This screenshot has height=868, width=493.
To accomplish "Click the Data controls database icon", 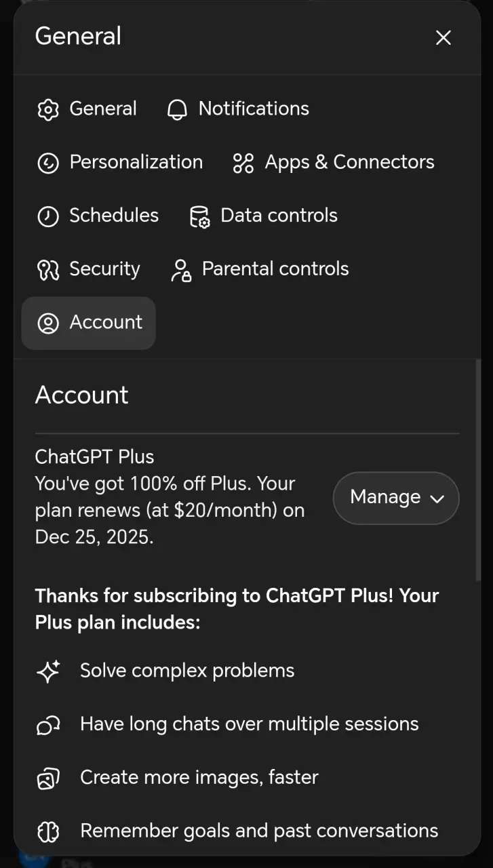I will [199, 216].
